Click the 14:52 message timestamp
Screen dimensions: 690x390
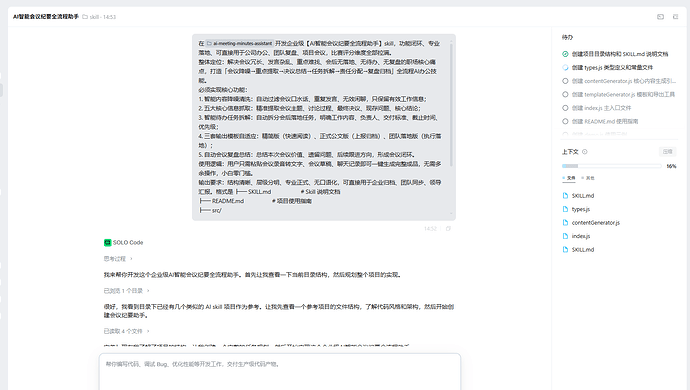click(x=430, y=228)
